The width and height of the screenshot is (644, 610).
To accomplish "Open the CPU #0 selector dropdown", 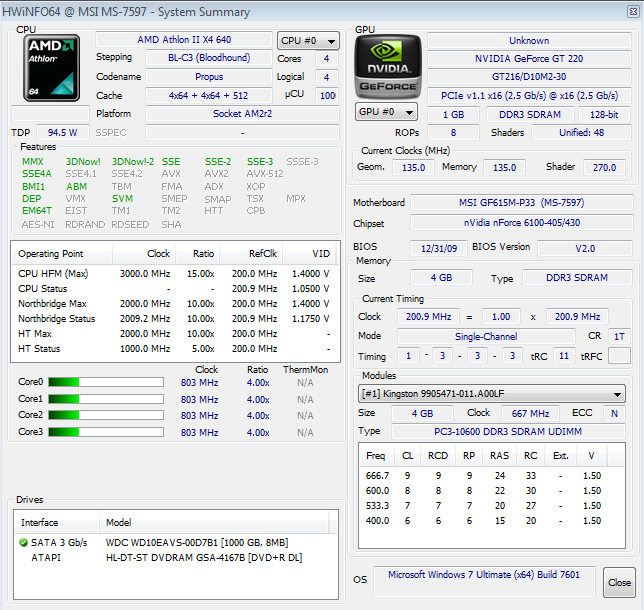I will tap(308, 41).
